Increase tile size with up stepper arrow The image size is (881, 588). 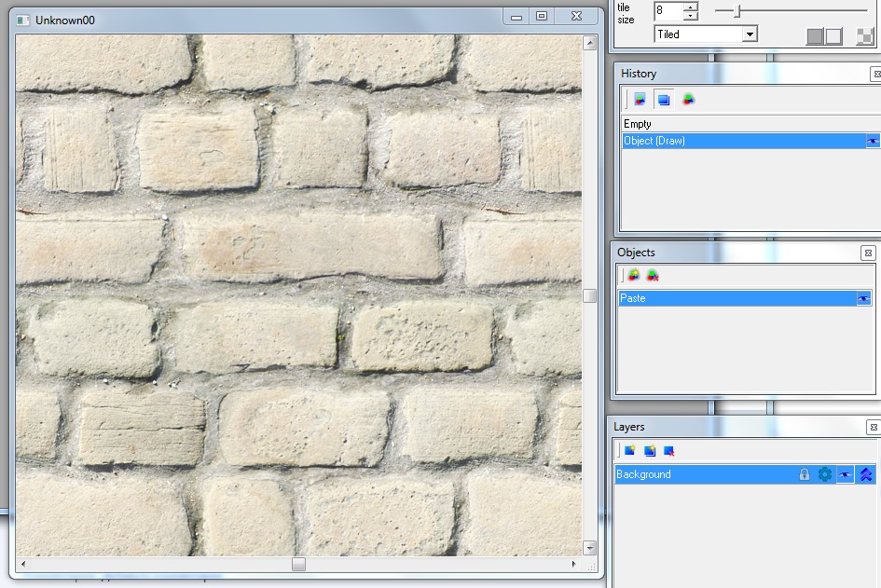690,7
